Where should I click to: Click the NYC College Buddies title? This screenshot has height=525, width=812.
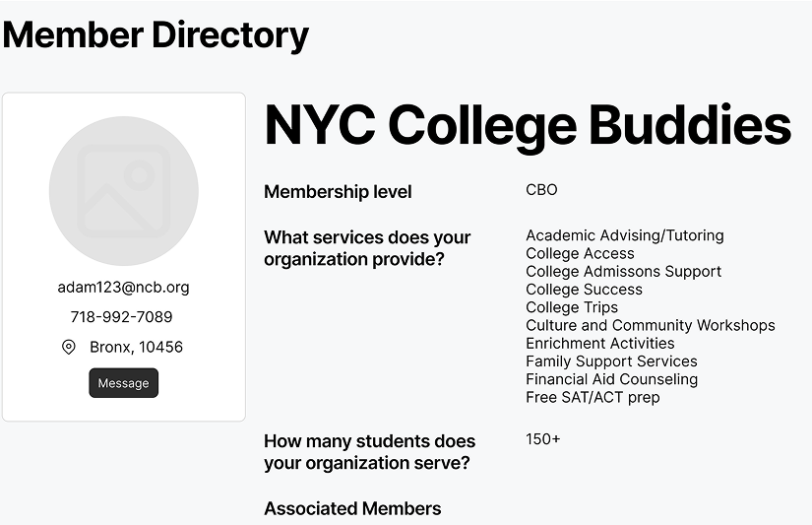coord(528,125)
